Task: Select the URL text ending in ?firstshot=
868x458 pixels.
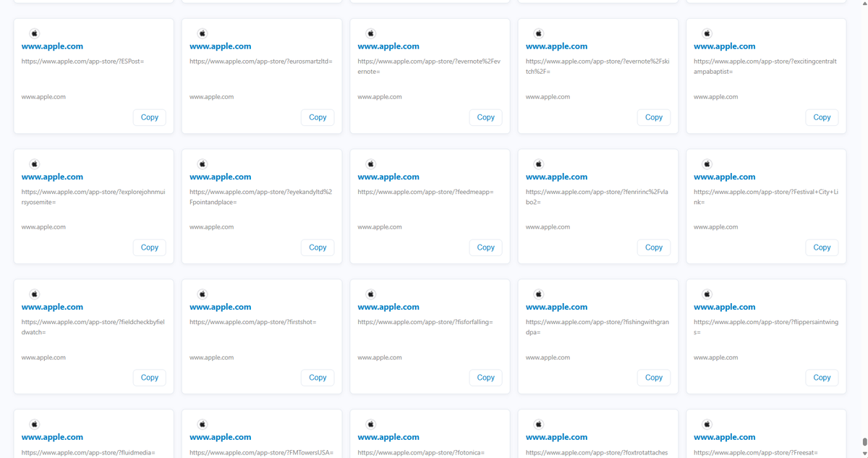Action: (253, 322)
